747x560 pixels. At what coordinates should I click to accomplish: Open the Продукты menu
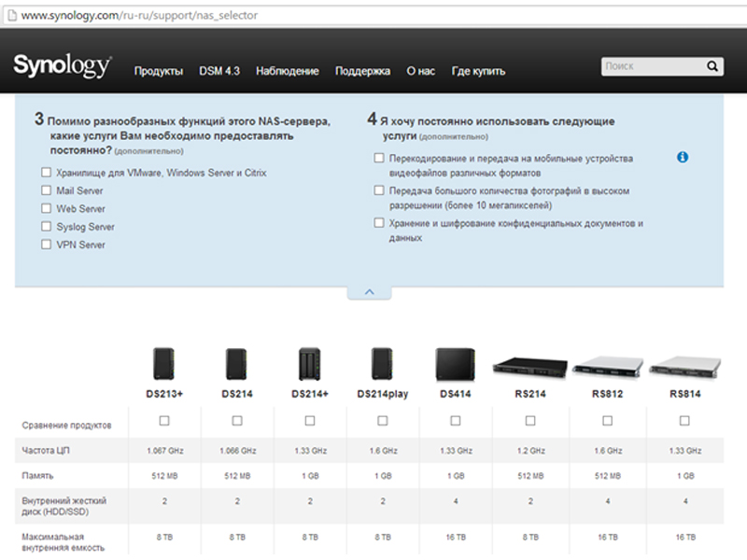(x=159, y=71)
